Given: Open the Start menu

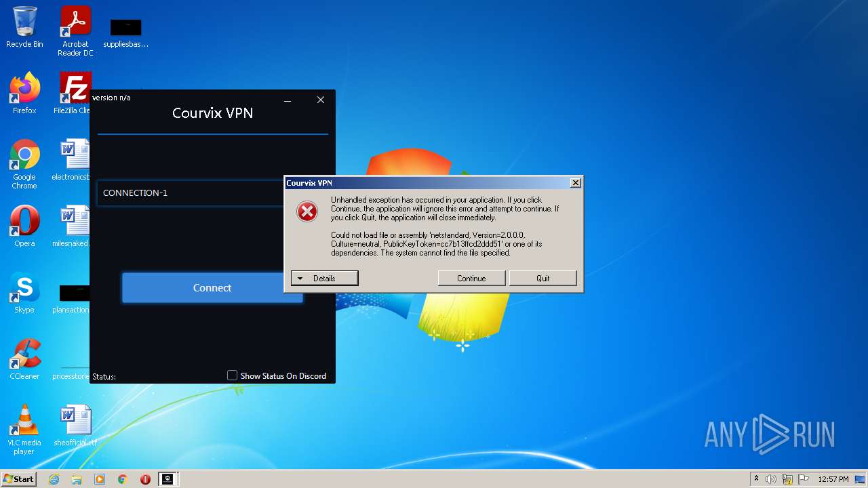Looking at the screenshot, I should click(x=18, y=479).
